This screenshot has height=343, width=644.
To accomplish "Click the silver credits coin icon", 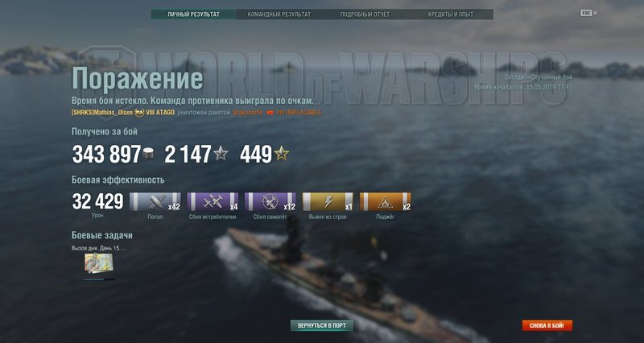I will tap(149, 155).
